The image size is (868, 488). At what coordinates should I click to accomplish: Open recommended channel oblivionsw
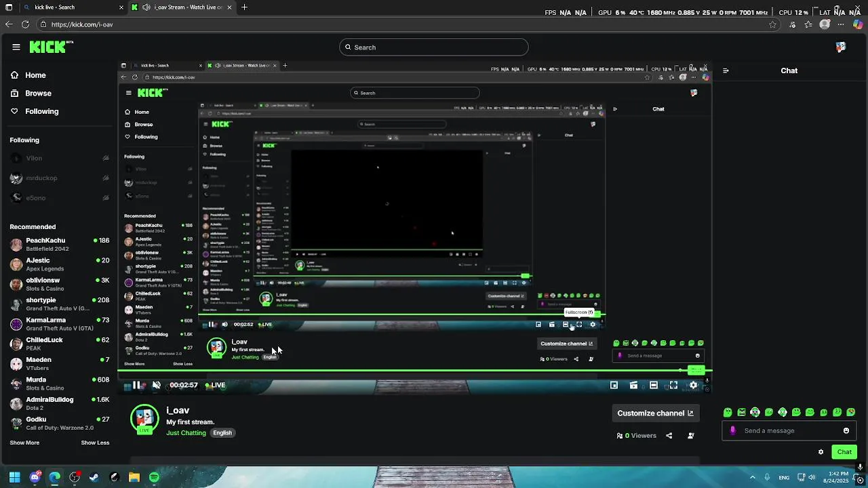[60, 284]
